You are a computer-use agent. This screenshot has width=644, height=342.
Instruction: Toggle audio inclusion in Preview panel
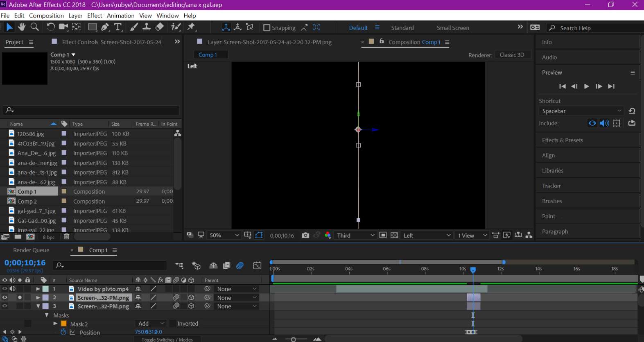click(x=604, y=123)
